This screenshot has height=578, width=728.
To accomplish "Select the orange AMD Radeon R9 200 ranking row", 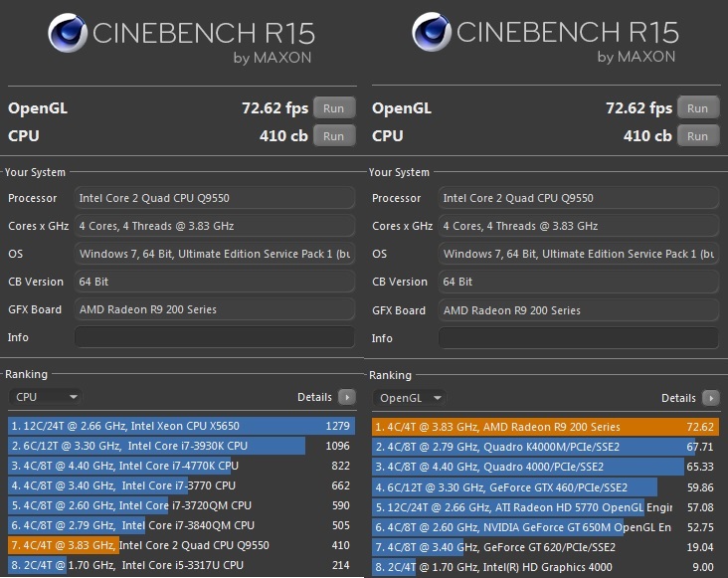I will [x=546, y=427].
